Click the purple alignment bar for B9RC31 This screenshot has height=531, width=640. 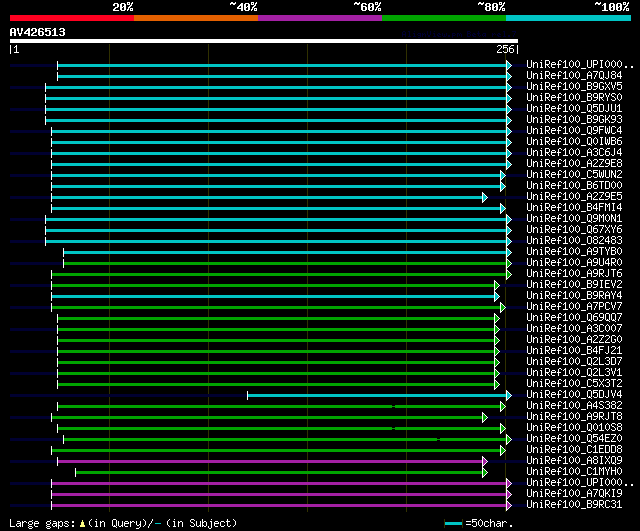point(280,506)
